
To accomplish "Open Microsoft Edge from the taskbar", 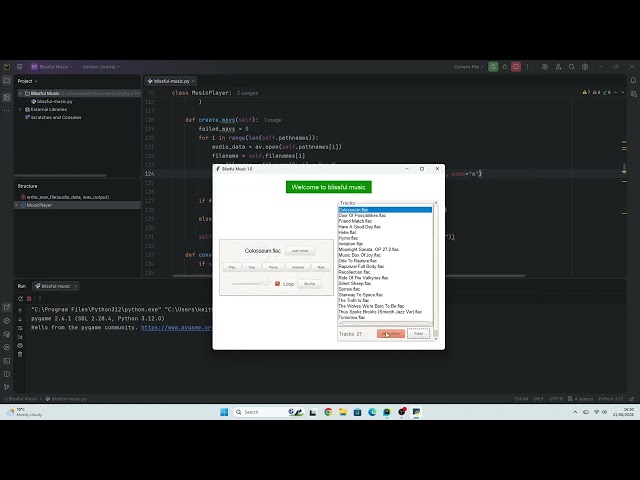I will [372, 412].
